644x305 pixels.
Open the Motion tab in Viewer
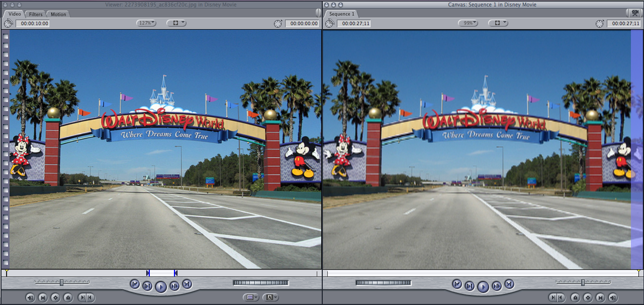click(x=58, y=14)
